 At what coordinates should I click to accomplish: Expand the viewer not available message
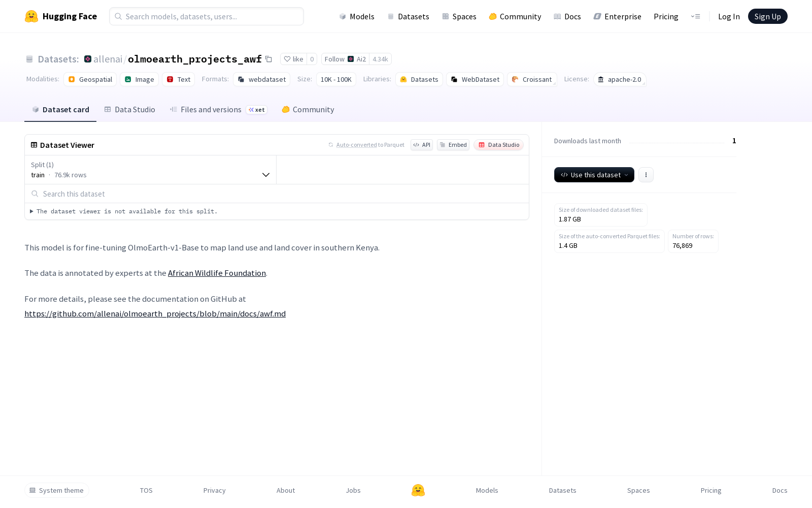tap(124, 211)
